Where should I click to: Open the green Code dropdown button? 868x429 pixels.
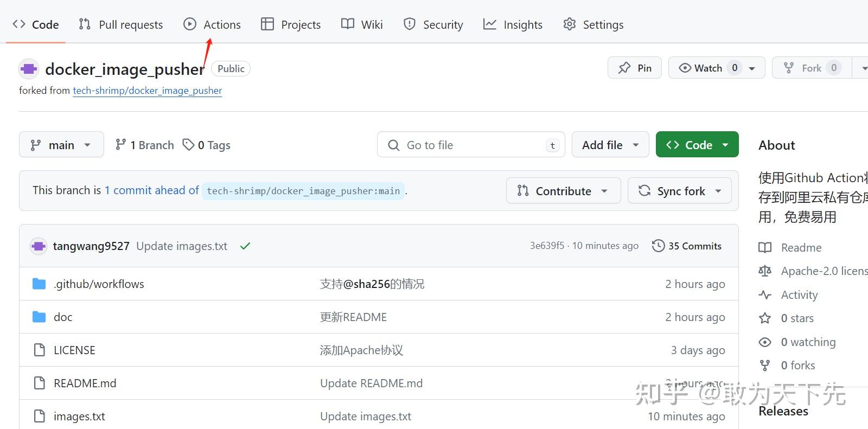697,145
